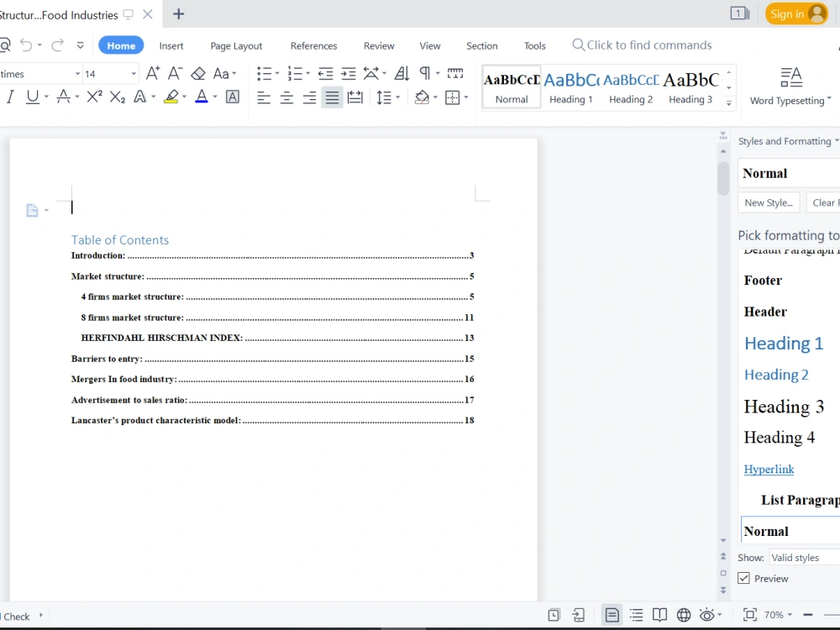The image size is (840, 630).
Task: Click the borders icon
Action: coord(453,97)
